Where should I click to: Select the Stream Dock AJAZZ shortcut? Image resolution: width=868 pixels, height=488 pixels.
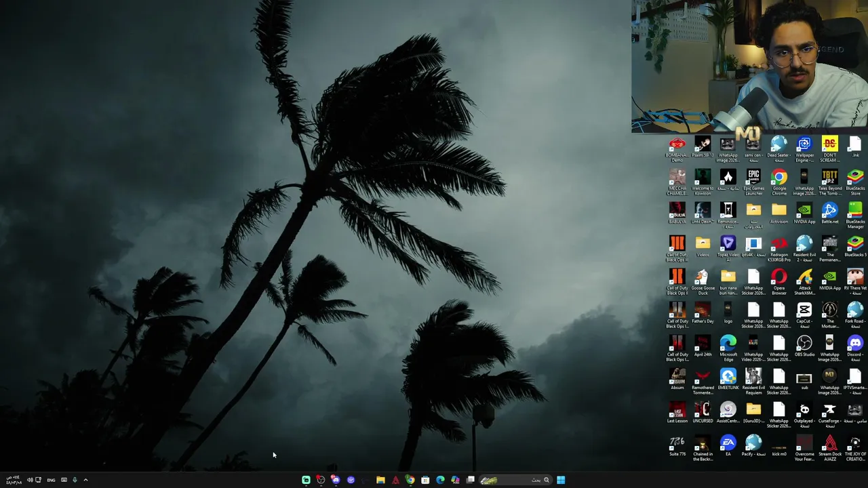point(829,448)
